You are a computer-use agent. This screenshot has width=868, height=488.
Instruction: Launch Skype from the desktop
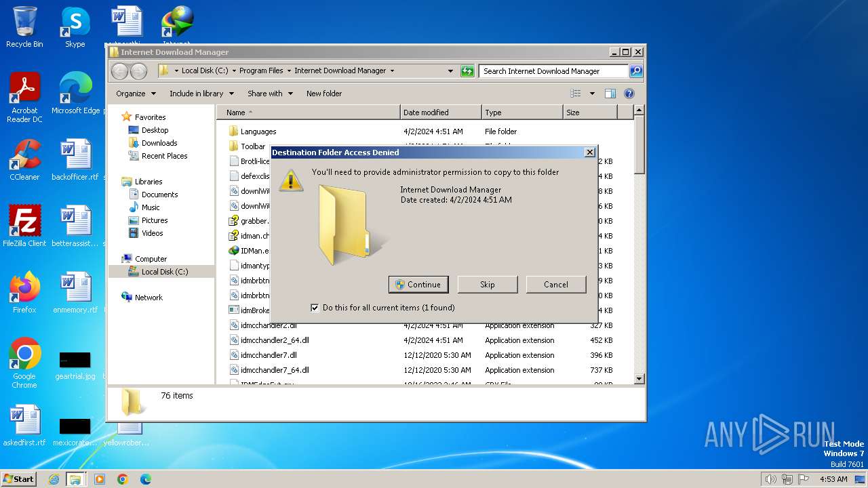[x=75, y=27]
